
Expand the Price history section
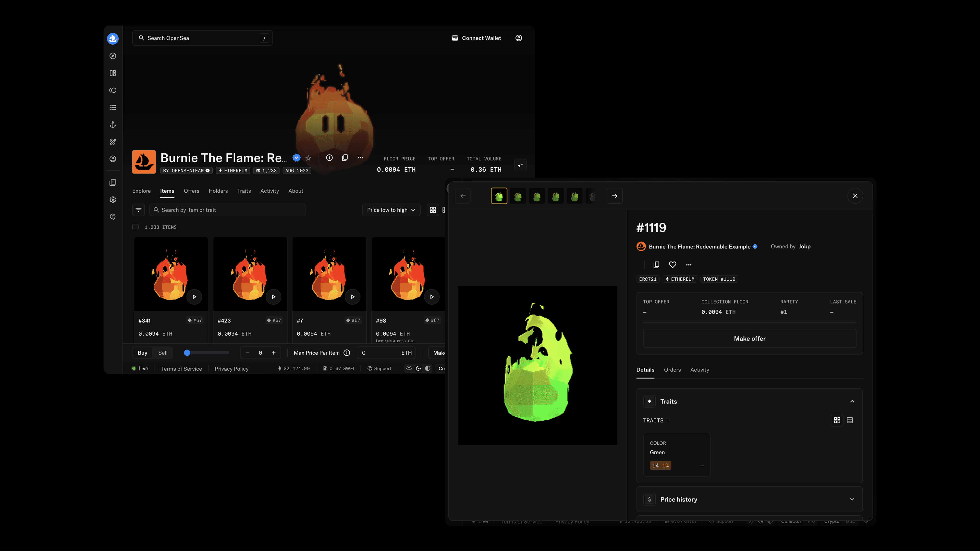click(852, 499)
